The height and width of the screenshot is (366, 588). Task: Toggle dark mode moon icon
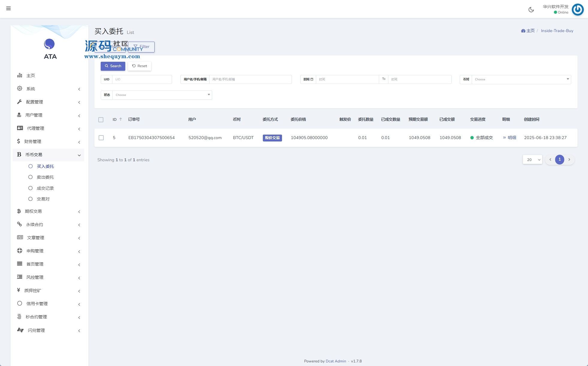coord(531,10)
